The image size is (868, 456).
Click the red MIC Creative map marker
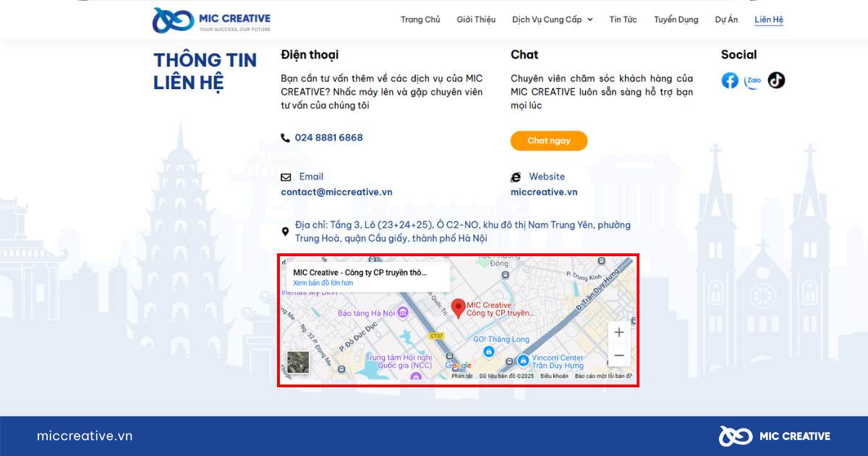[458, 308]
